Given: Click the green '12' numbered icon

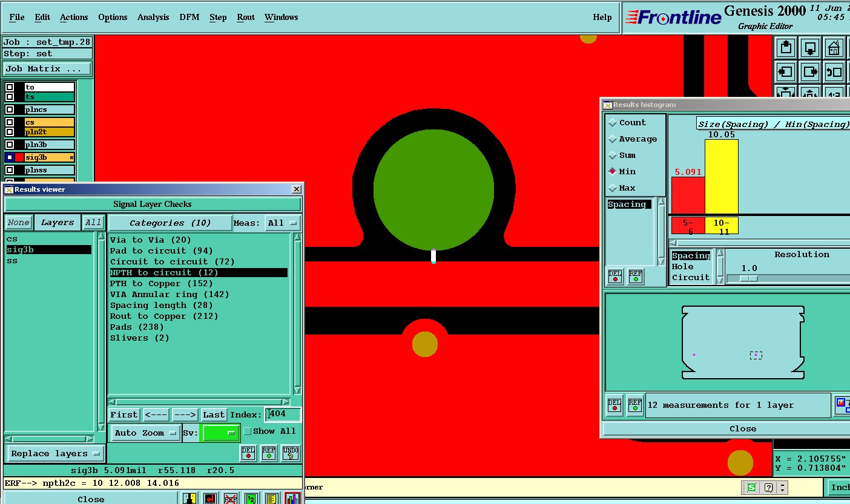Looking at the screenshot, I should (251, 499).
